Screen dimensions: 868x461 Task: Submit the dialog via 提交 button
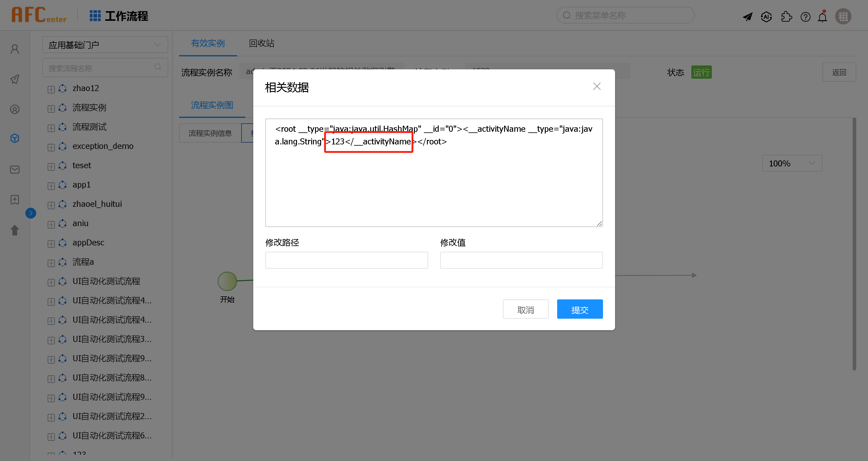[x=579, y=309]
